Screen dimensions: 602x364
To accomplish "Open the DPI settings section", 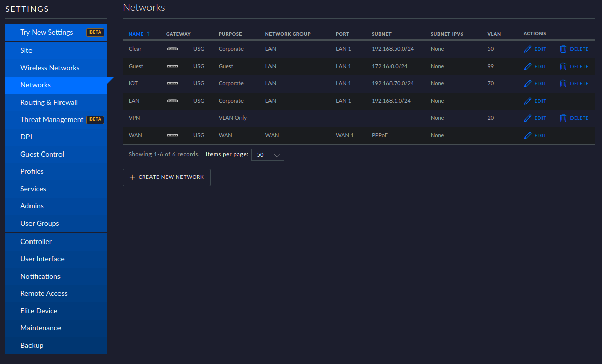I will [x=56, y=137].
